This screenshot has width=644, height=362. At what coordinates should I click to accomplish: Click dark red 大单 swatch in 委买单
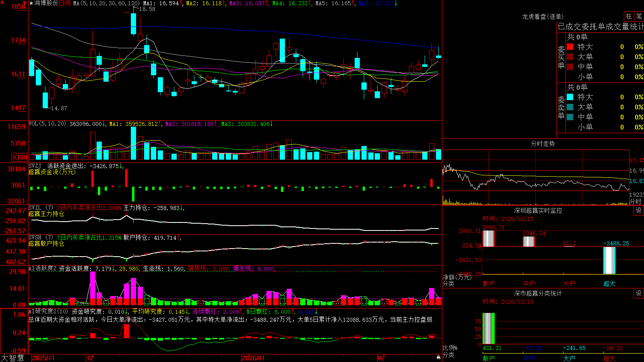tap(570, 57)
